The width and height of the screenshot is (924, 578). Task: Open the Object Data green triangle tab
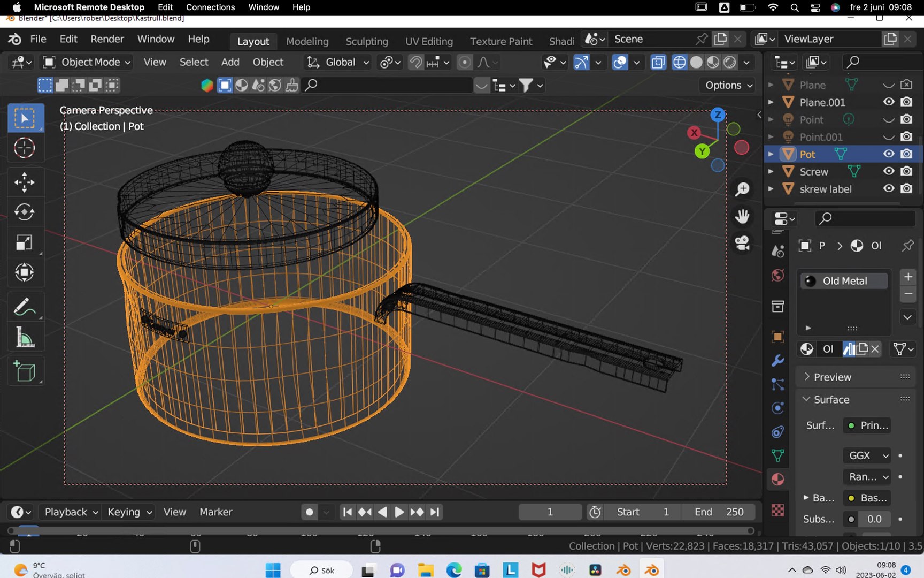[x=778, y=455]
